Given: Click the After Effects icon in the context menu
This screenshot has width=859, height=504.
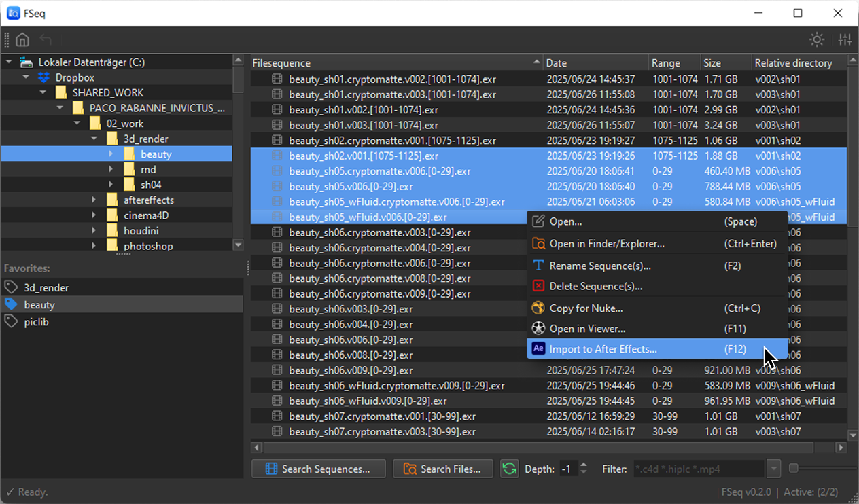Looking at the screenshot, I should (538, 348).
